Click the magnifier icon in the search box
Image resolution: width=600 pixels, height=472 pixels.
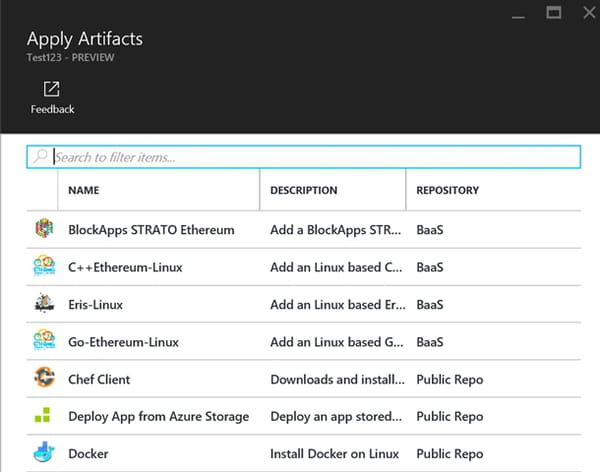point(40,156)
